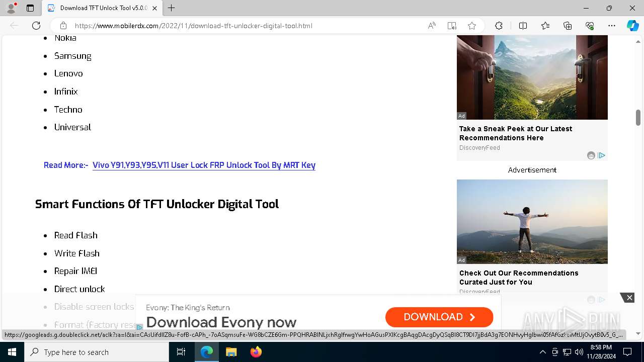Click the Repair IMEI list item
This screenshot has width=644, height=362.
pyautogui.click(x=75, y=271)
